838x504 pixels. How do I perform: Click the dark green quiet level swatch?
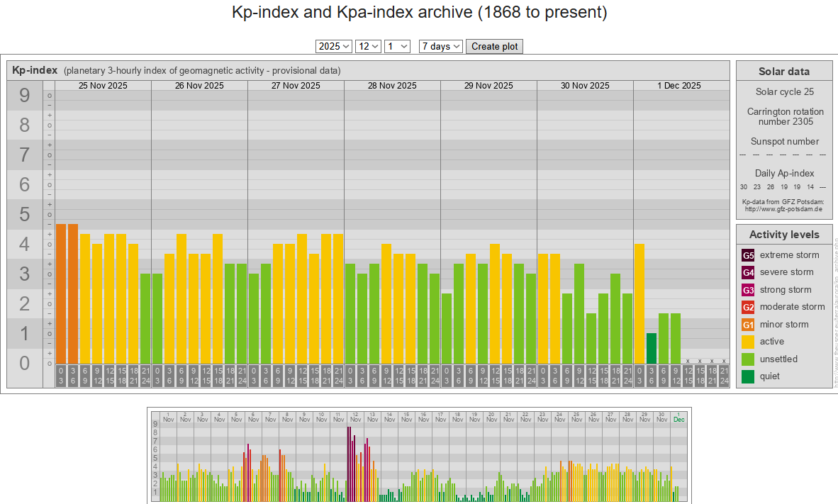[748, 376]
